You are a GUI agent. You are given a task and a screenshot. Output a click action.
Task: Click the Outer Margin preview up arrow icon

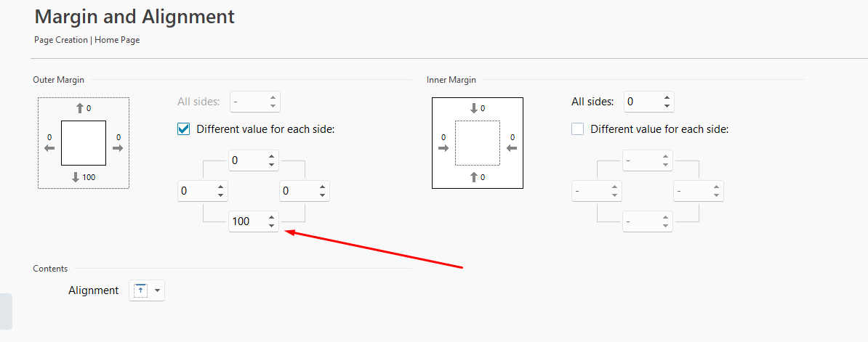tap(80, 108)
